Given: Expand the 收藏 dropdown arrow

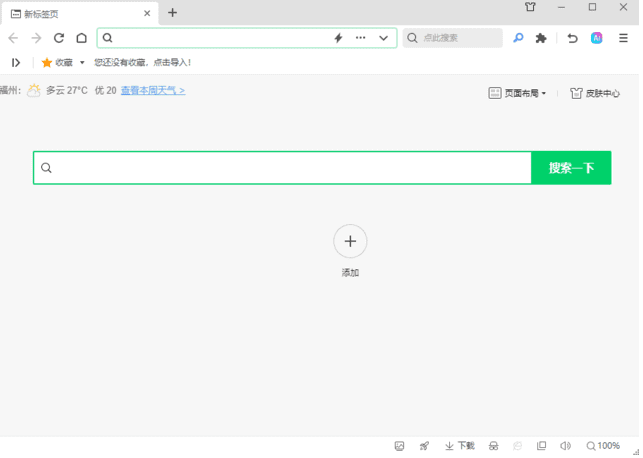Looking at the screenshot, I should pos(82,63).
